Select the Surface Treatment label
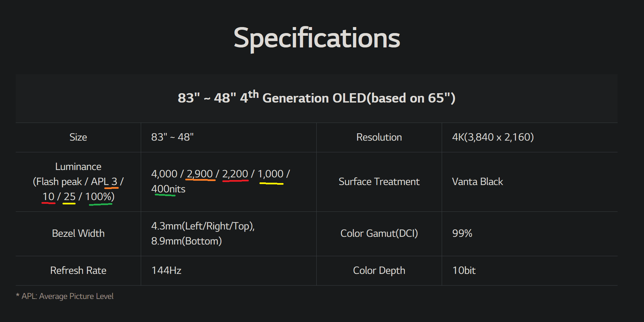644x322 pixels. pos(379,182)
